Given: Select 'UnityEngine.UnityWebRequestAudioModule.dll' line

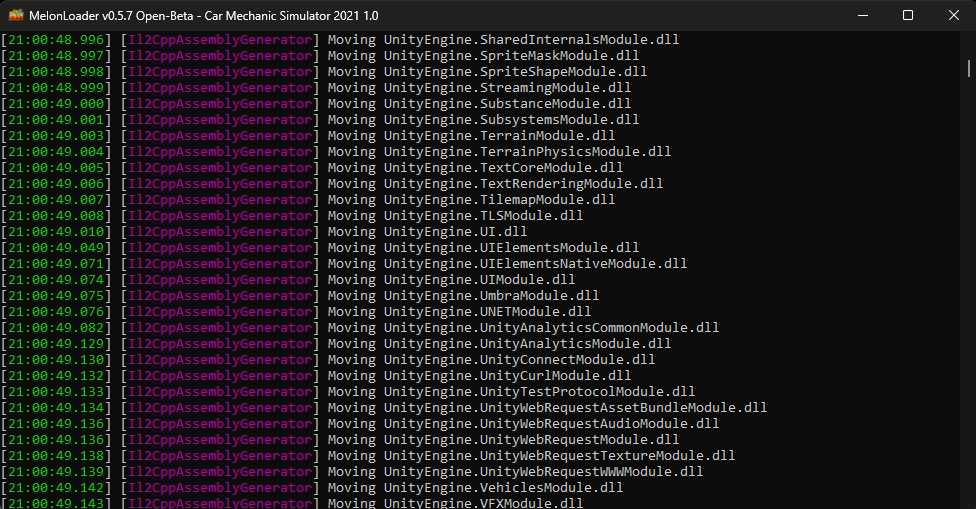Looking at the screenshot, I should (551, 424).
